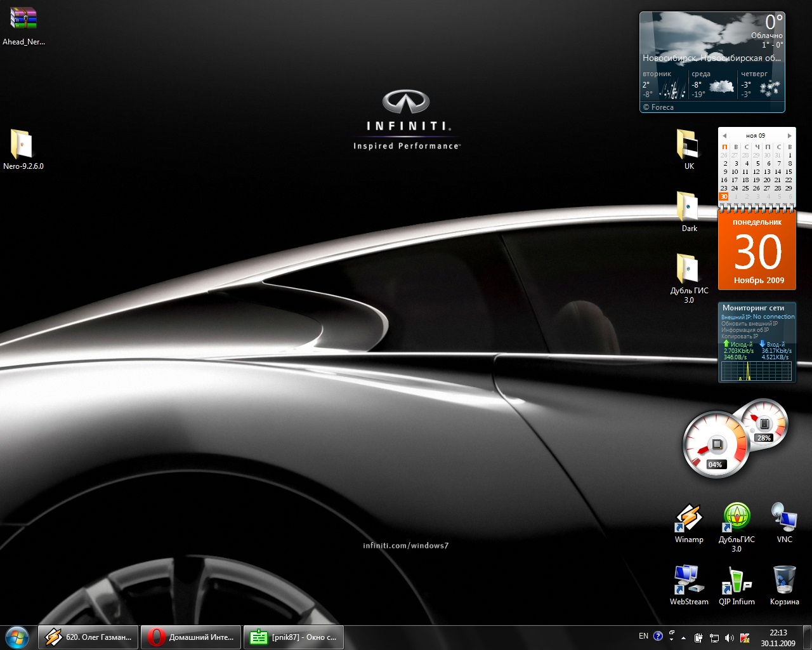Click Информация об IP link
Screen dimensions: 812x650
pos(745,329)
